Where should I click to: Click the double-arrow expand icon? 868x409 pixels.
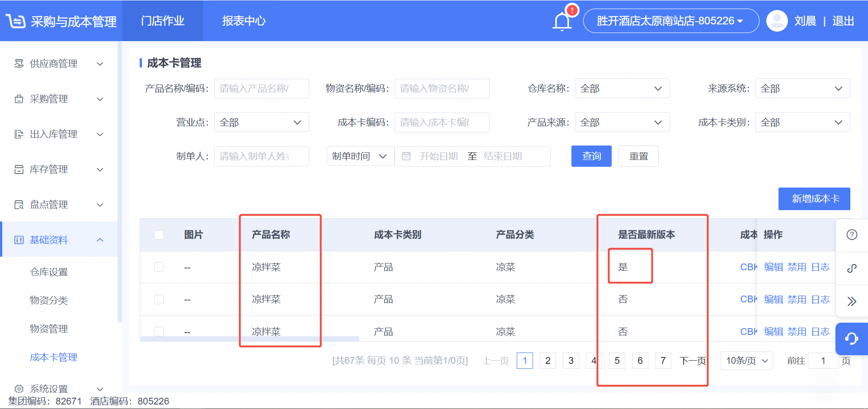[852, 301]
